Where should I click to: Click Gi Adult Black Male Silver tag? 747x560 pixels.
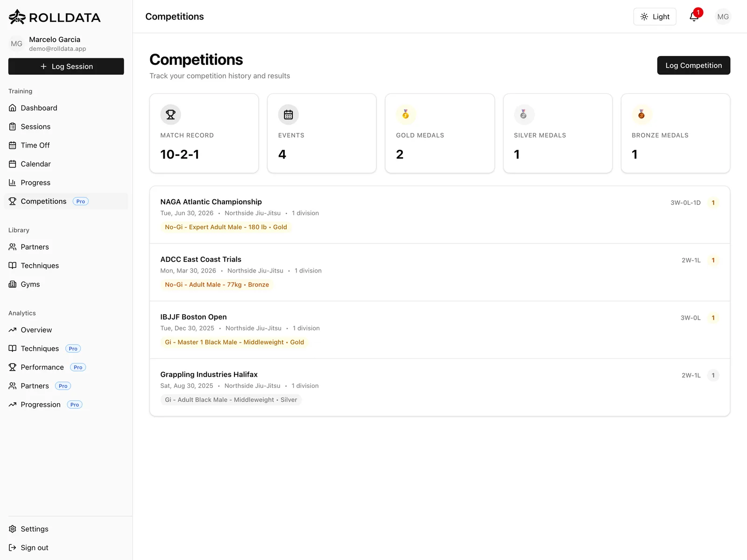click(x=231, y=400)
